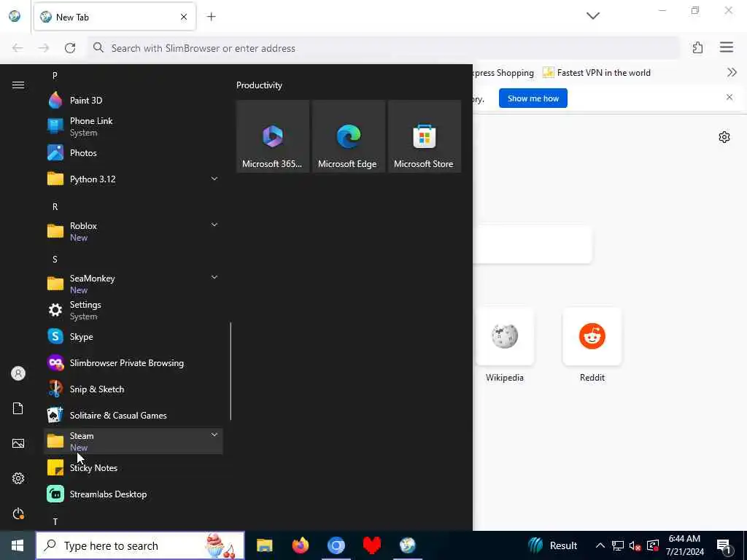747x560 pixels.
Task: Open the list all tabs dropdown
Action: (592, 16)
